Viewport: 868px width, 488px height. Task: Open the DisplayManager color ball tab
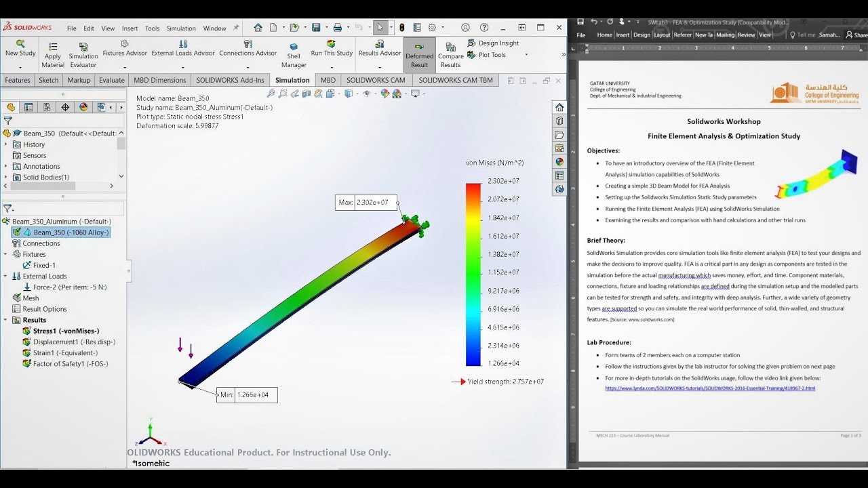point(83,107)
